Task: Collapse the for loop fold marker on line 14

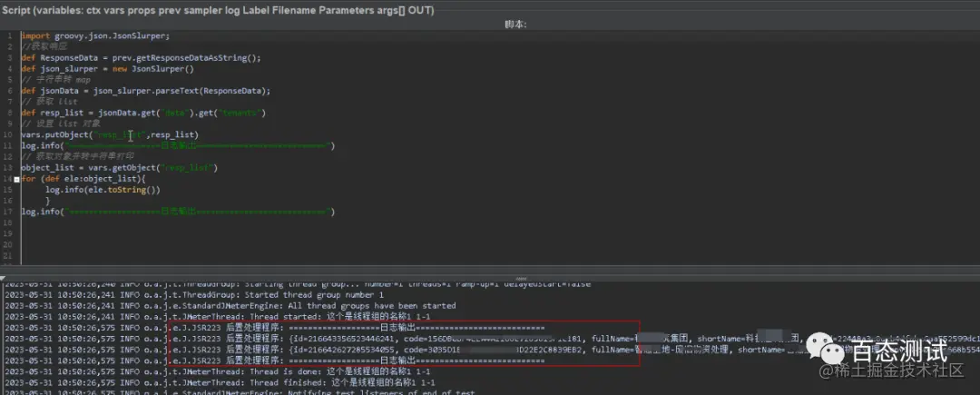Action: [x=16, y=179]
